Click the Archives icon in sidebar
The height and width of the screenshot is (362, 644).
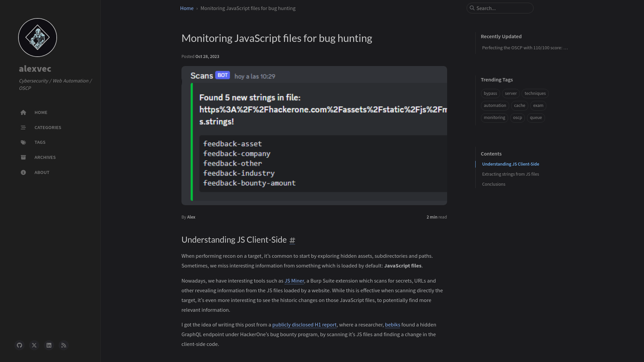click(x=23, y=157)
